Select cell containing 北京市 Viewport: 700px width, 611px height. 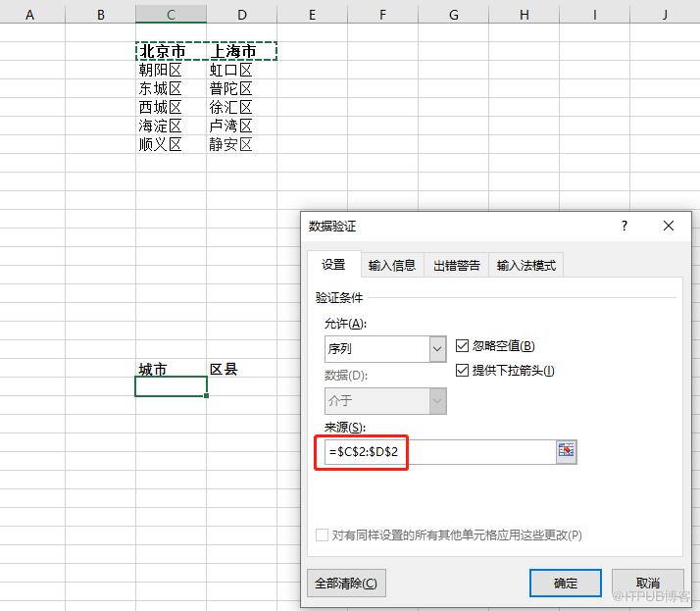(171, 51)
